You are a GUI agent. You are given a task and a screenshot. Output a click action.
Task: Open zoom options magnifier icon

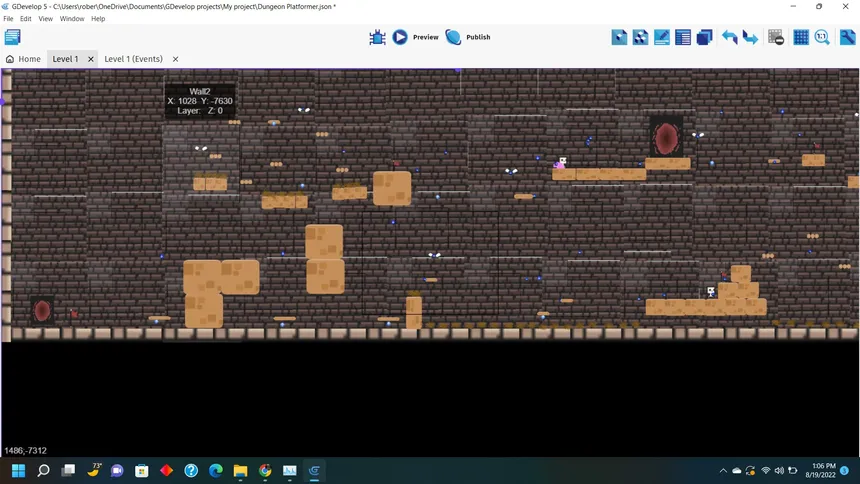point(822,37)
